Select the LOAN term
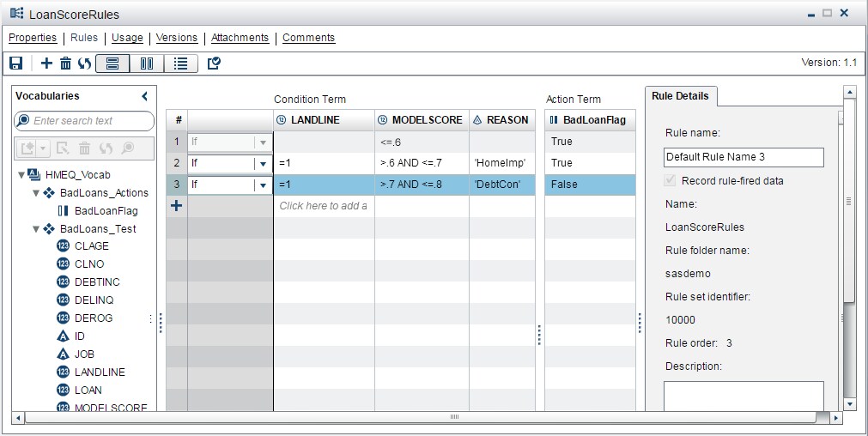The image size is (868, 436). (x=88, y=390)
